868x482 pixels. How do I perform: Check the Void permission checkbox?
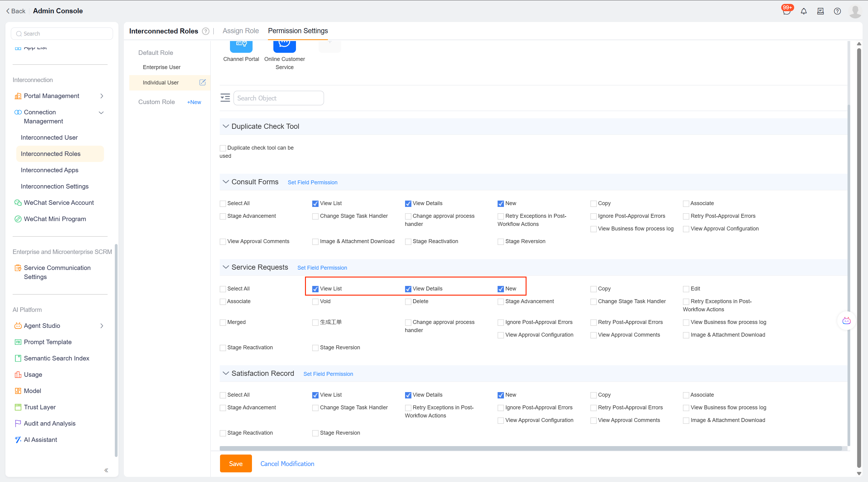[x=315, y=302]
